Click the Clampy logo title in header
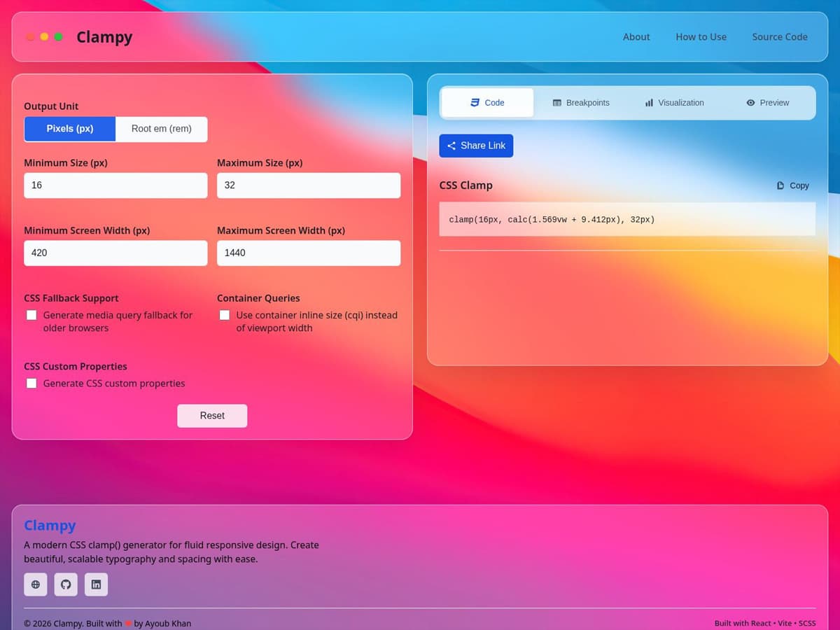The image size is (840, 630). coord(104,37)
